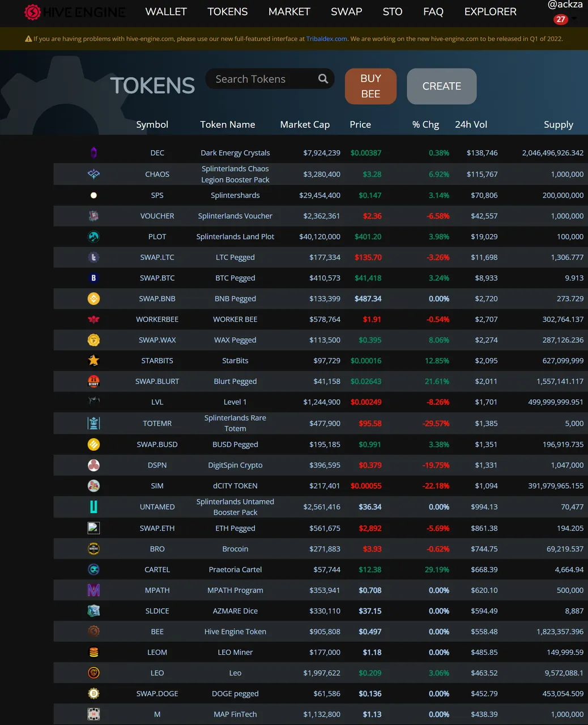
Task: Click the 27 notifications badge
Action: point(561,19)
